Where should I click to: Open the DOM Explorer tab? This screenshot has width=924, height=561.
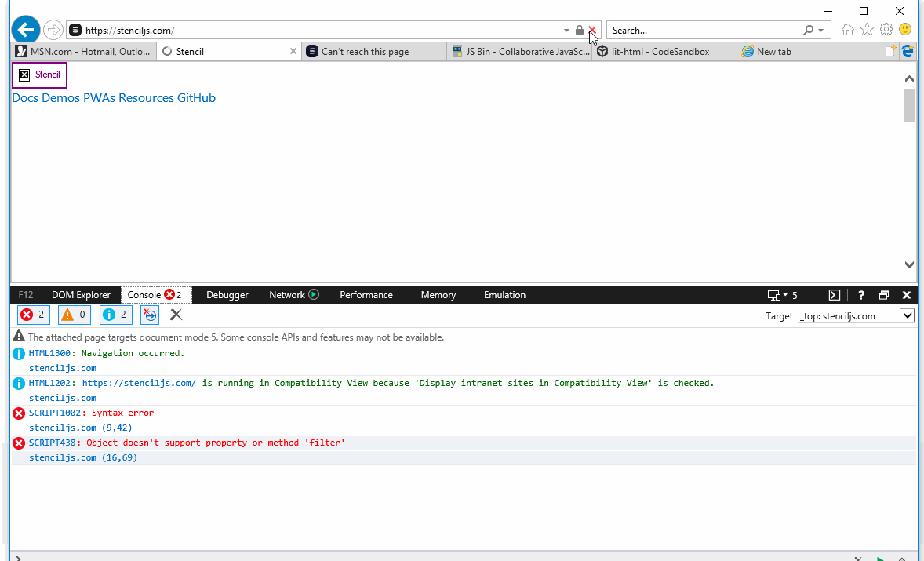pos(82,294)
